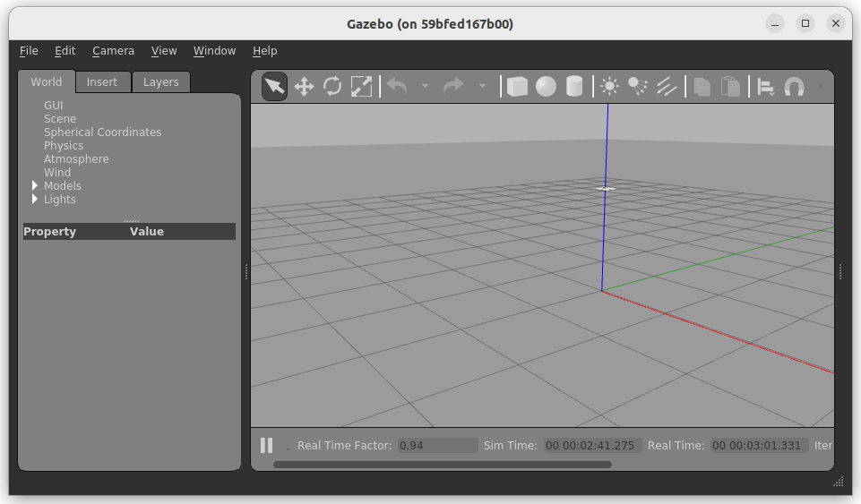The image size is (861, 504).
Task: Pause the simulation
Action: point(266,445)
